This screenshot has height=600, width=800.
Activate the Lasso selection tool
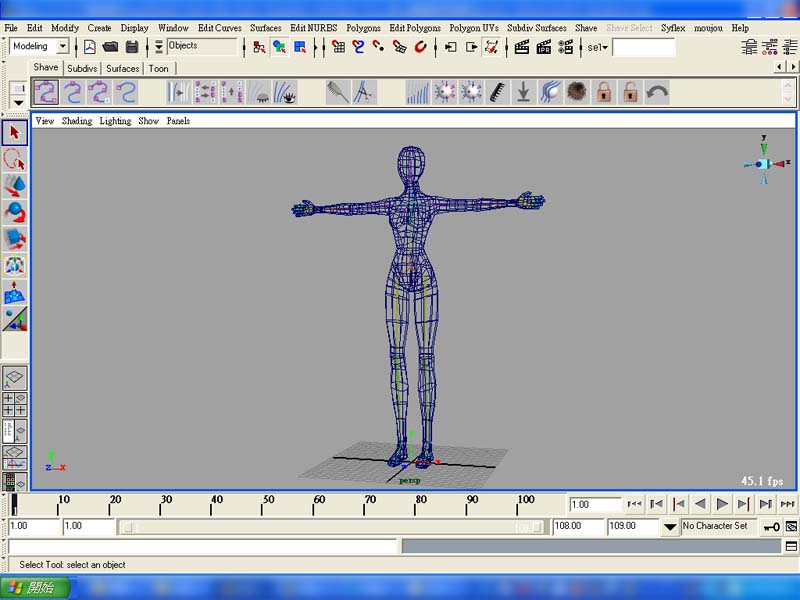(15, 159)
